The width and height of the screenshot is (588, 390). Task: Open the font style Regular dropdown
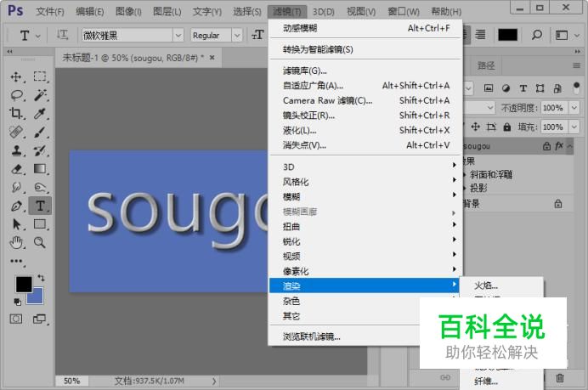point(237,36)
